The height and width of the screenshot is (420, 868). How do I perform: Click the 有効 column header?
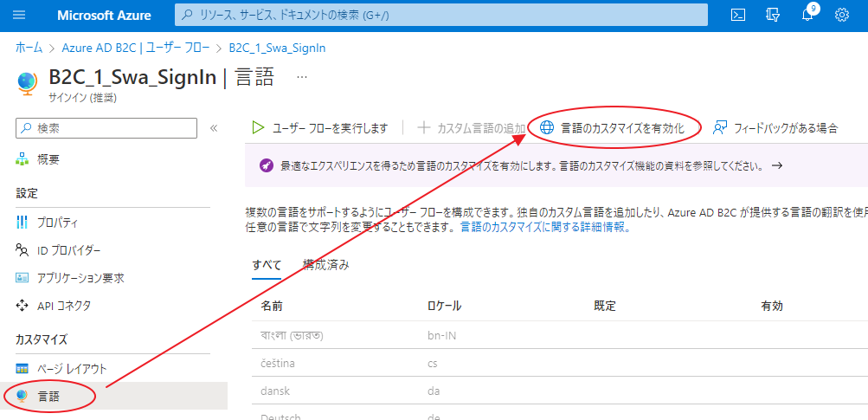coord(772,306)
